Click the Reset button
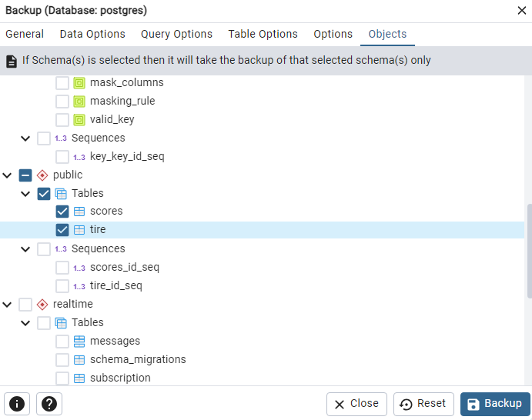The height and width of the screenshot is (420, 532). [423, 404]
